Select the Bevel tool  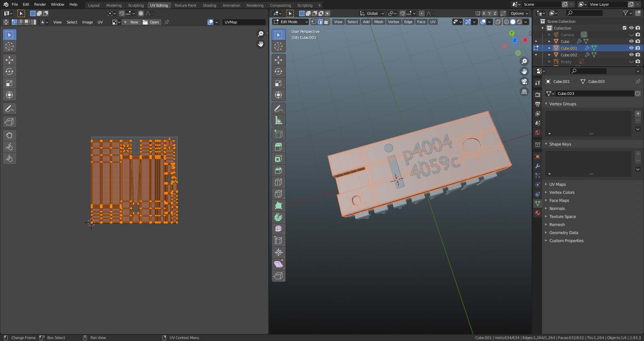278,170
